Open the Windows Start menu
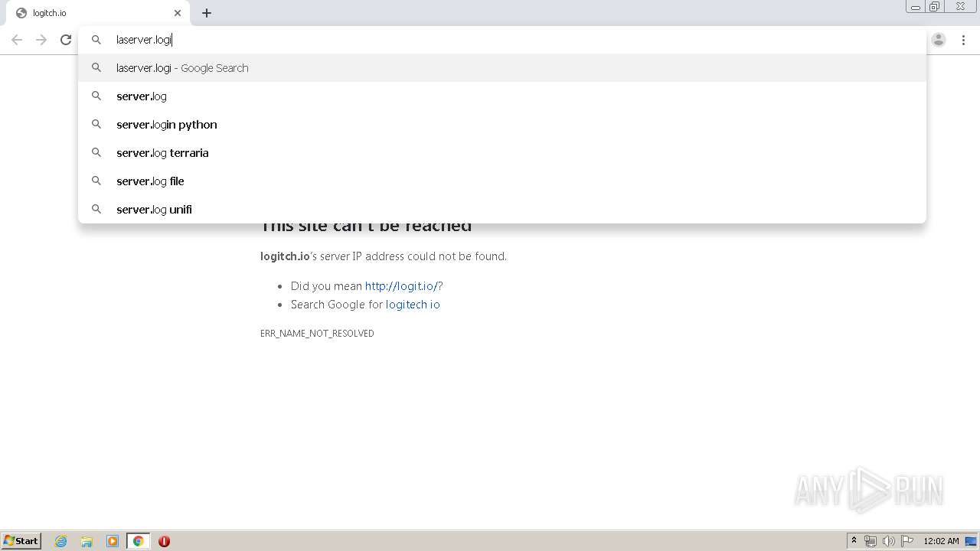 click(x=21, y=541)
